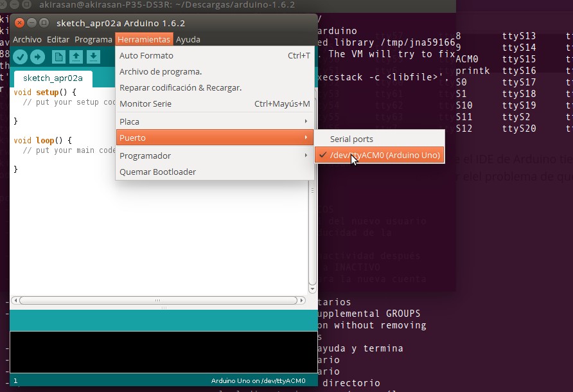The height and width of the screenshot is (392, 573).
Task: Click ACM0 in the terminal listing
Action: [x=467, y=59]
